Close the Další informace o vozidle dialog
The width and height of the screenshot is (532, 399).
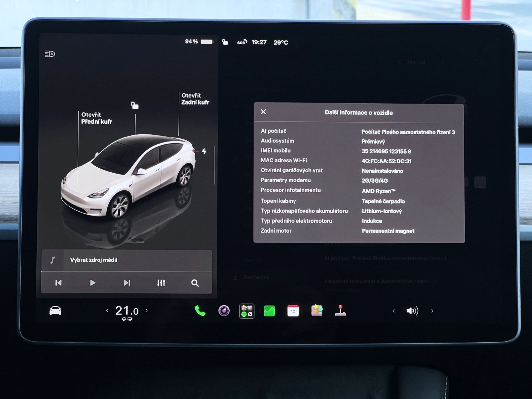263,112
